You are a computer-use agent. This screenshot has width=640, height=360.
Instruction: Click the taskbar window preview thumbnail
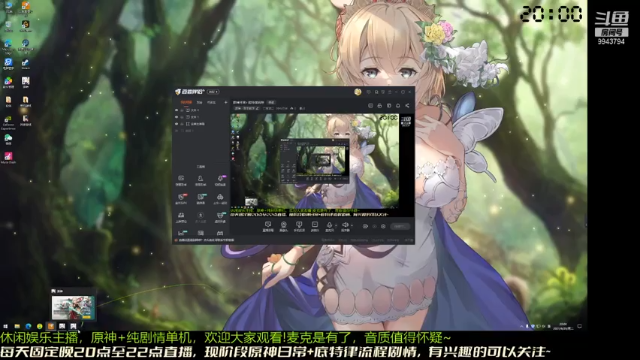pos(73,308)
